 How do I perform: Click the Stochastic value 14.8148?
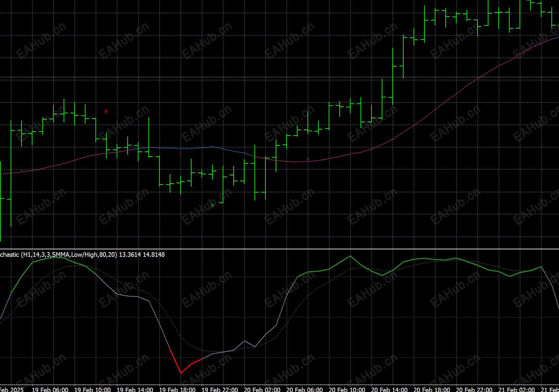[x=154, y=254]
